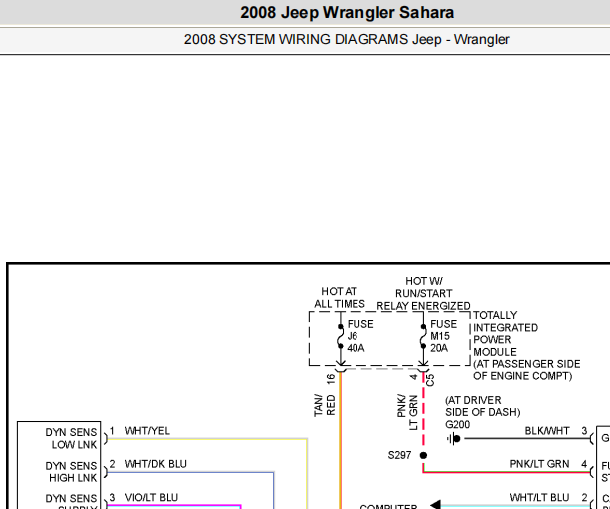Click the 'DYN SENS LOW LNK' terminal label
610x509 pixels.
pos(71,438)
